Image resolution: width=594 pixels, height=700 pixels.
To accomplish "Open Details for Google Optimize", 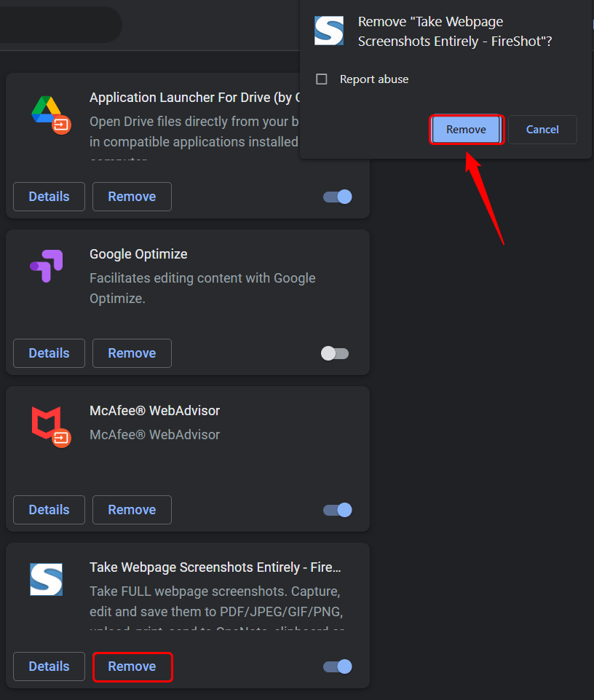I will [49, 353].
